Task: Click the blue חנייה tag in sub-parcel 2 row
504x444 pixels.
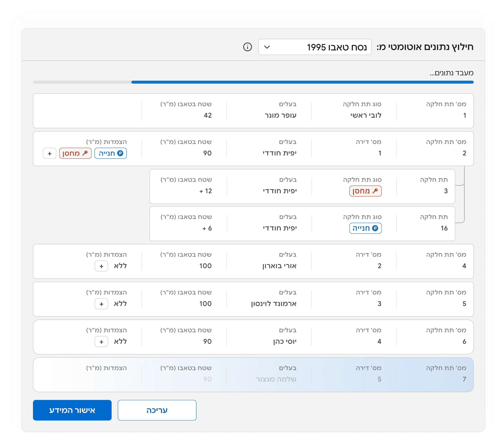Action: pos(111,153)
